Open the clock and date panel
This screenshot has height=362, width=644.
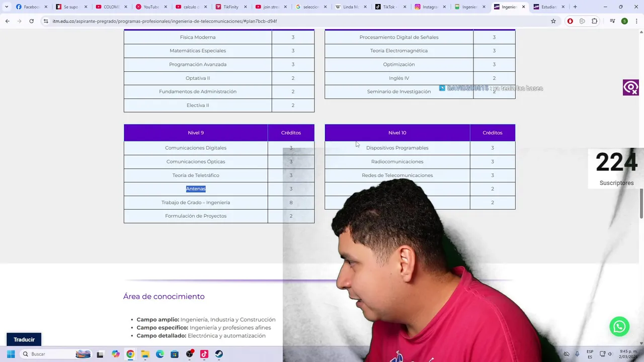[627, 354]
